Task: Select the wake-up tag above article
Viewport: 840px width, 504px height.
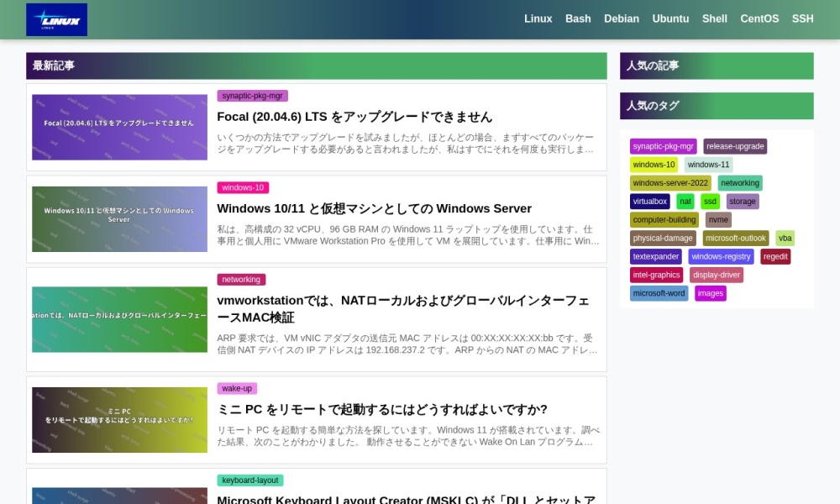Action: click(x=237, y=388)
